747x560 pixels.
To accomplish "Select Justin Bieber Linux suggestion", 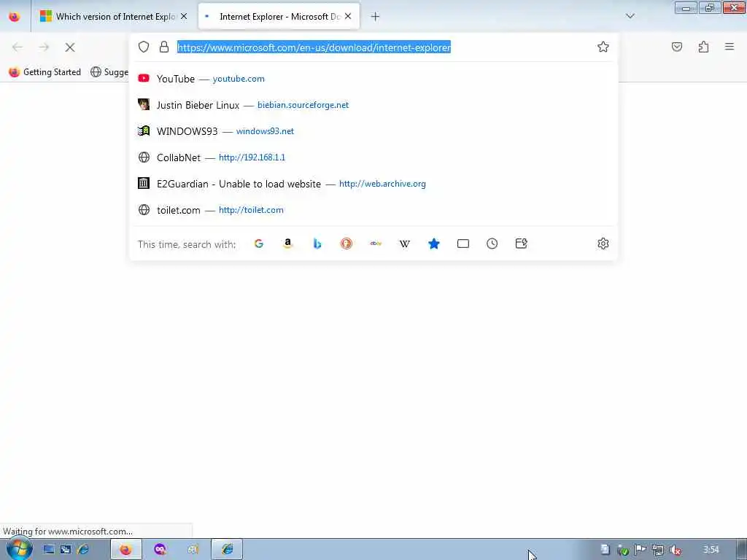I will [x=373, y=105].
